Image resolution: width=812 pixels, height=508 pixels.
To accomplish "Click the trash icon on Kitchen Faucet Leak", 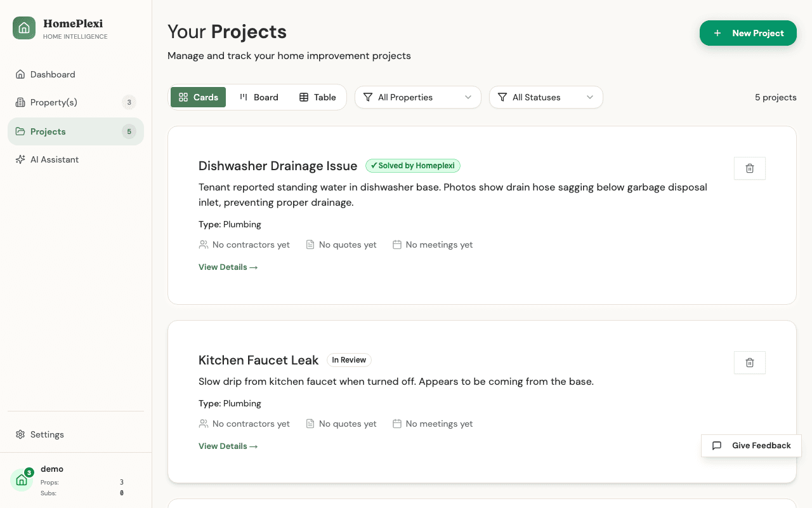I will (x=749, y=363).
